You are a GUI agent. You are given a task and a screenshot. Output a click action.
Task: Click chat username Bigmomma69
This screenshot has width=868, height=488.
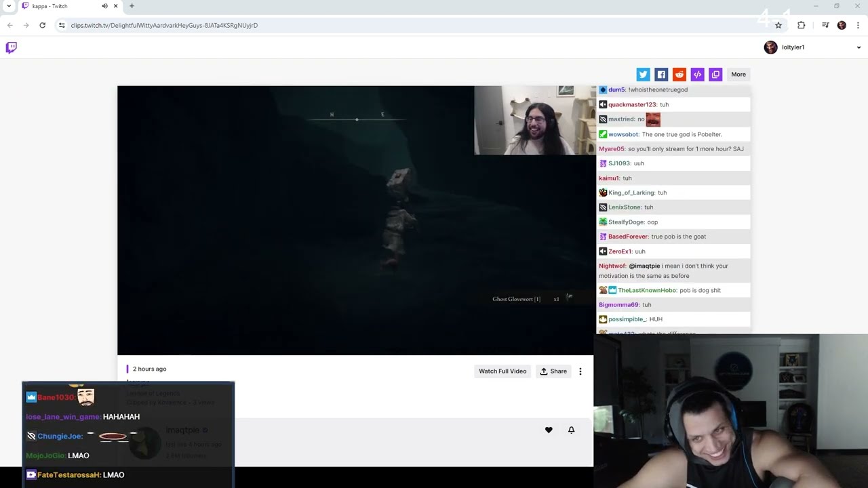(618, 305)
